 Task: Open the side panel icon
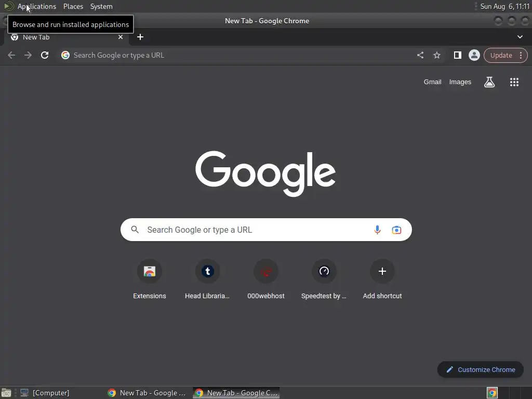click(x=457, y=55)
